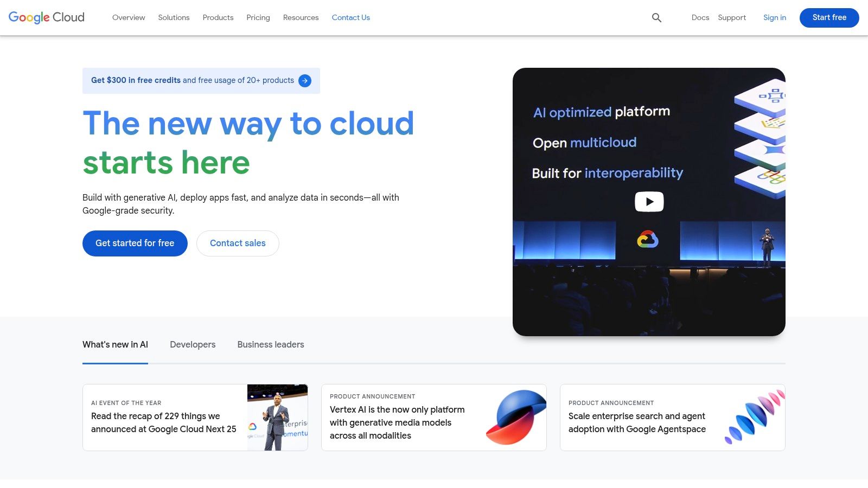The width and height of the screenshot is (868, 488).
Task: Click the Agentspace colorful shapes illustration
Action: pos(755,417)
